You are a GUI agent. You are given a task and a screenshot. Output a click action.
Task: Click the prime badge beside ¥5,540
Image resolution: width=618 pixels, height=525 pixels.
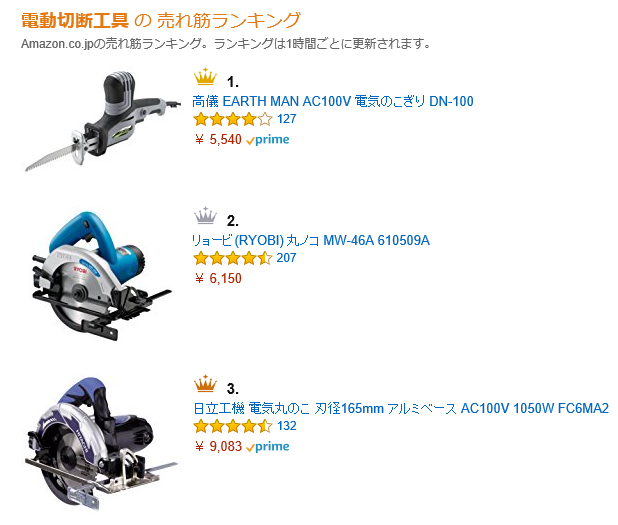[x=268, y=140]
